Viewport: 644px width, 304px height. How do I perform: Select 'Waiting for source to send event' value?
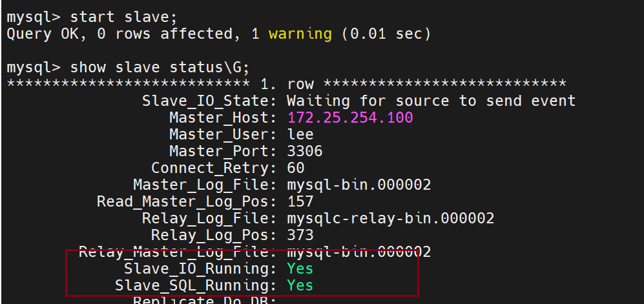[431, 101]
